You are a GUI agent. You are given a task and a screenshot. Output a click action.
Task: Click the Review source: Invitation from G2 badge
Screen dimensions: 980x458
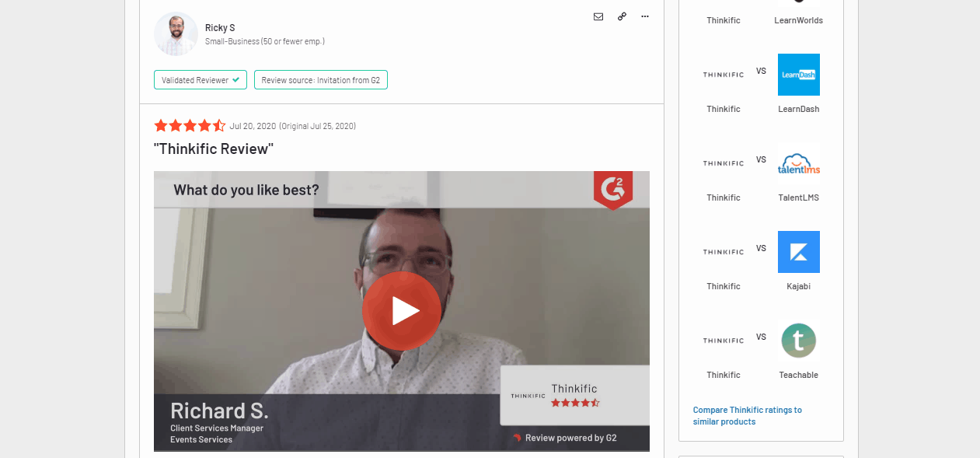[321, 80]
